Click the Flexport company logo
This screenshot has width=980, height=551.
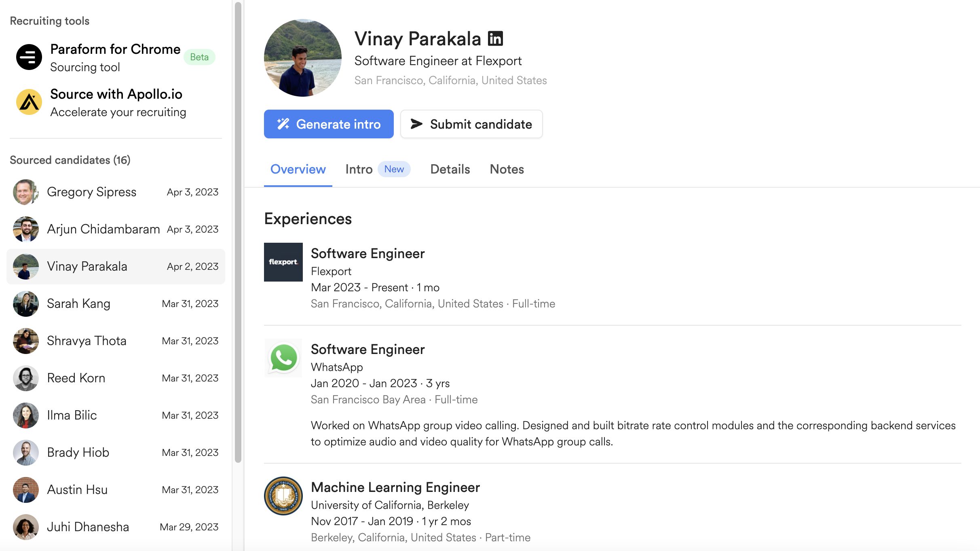(x=283, y=262)
